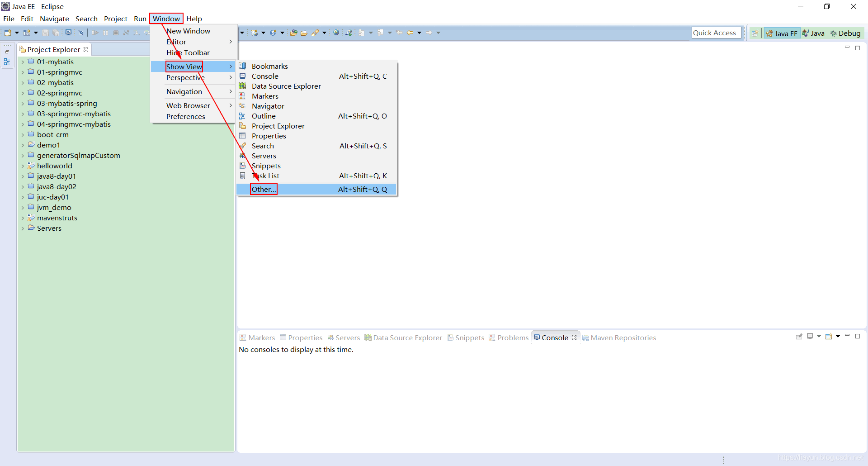This screenshot has height=466, width=868.
Task: Open Display Selected Console dropdown arrow
Action: pyautogui.click(x=819, y=336)
